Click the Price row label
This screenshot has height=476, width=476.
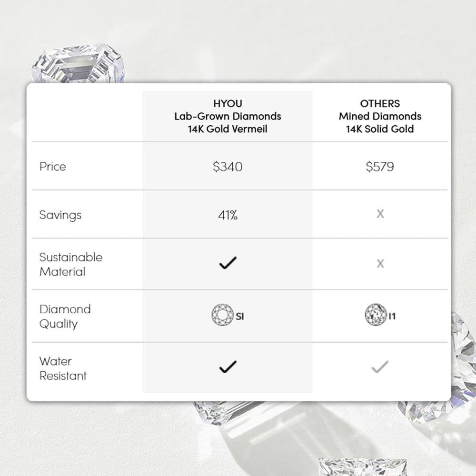53,167
